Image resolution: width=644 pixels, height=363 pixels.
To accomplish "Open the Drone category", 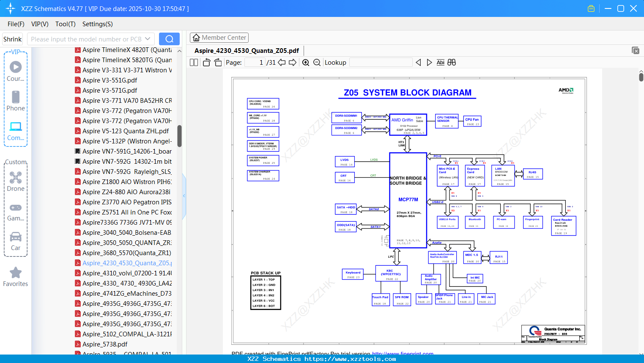I will [16, 181].
